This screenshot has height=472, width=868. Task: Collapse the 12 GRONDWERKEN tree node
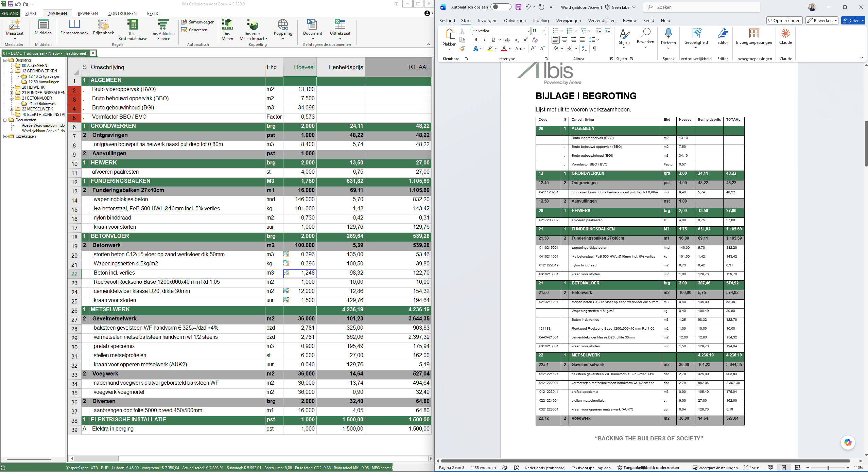point(11,71)
